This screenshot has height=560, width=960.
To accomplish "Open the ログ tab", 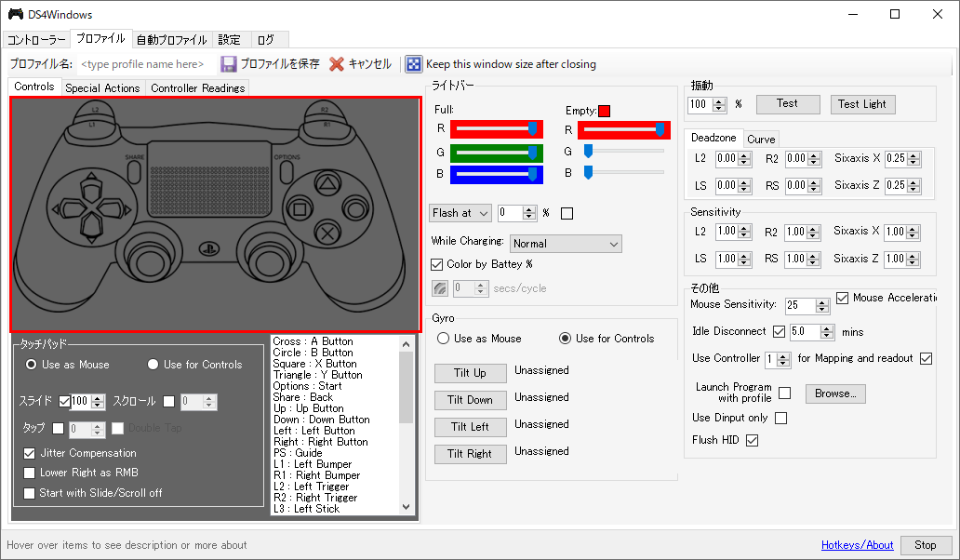I will click(268, 40).
